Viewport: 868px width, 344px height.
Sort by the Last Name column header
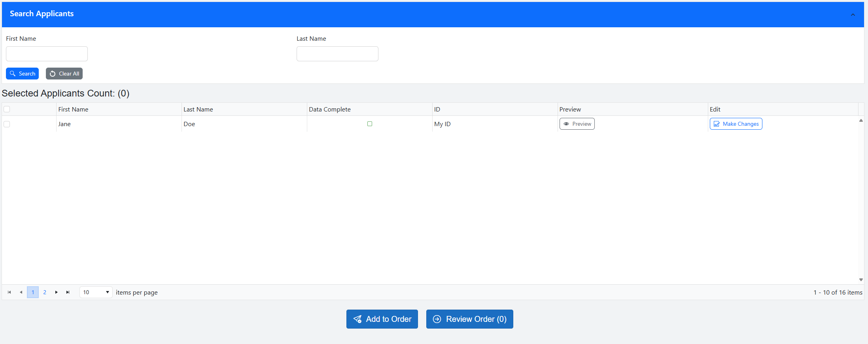coord(198,110)
